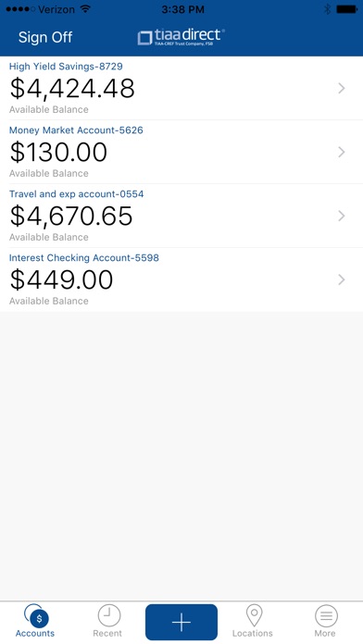Tap the blue plus button
The height and width of the screenshot is (644, 363).
coord(181,622)
